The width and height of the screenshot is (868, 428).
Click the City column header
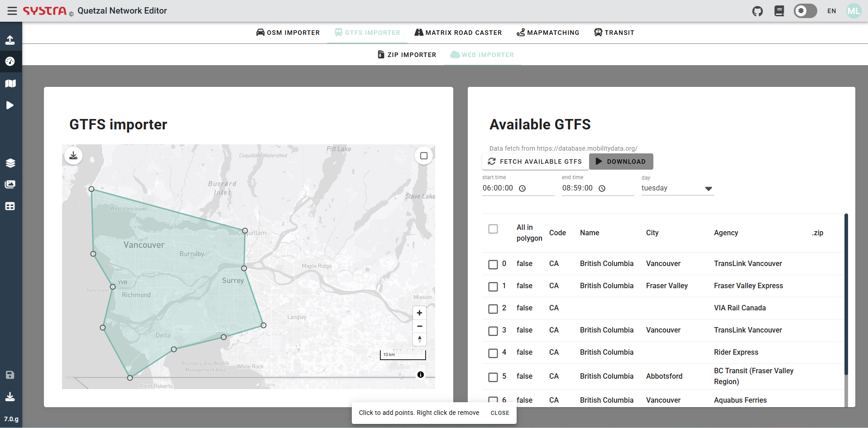click(x=652, y=233)
